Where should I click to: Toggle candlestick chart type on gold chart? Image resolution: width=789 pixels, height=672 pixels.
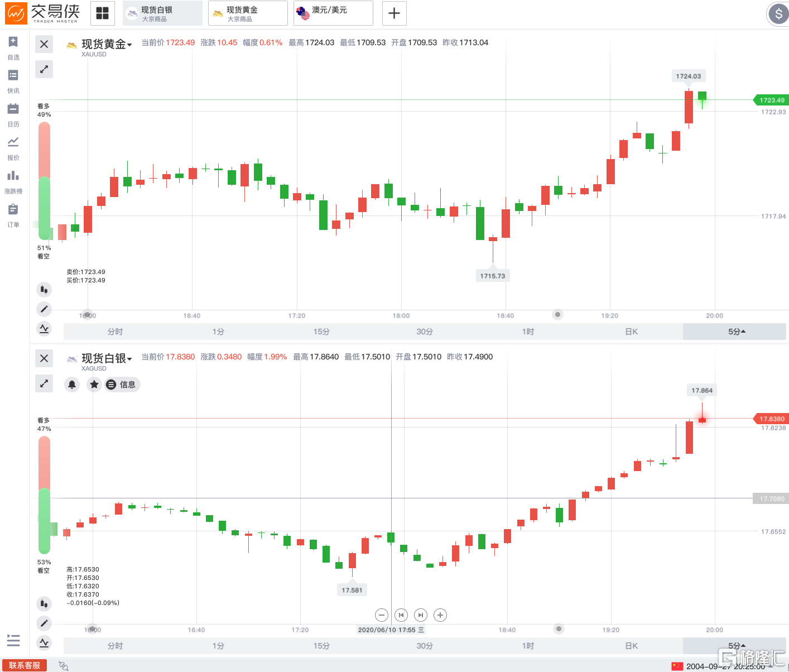pyautogui.click(x=44, y=290)
